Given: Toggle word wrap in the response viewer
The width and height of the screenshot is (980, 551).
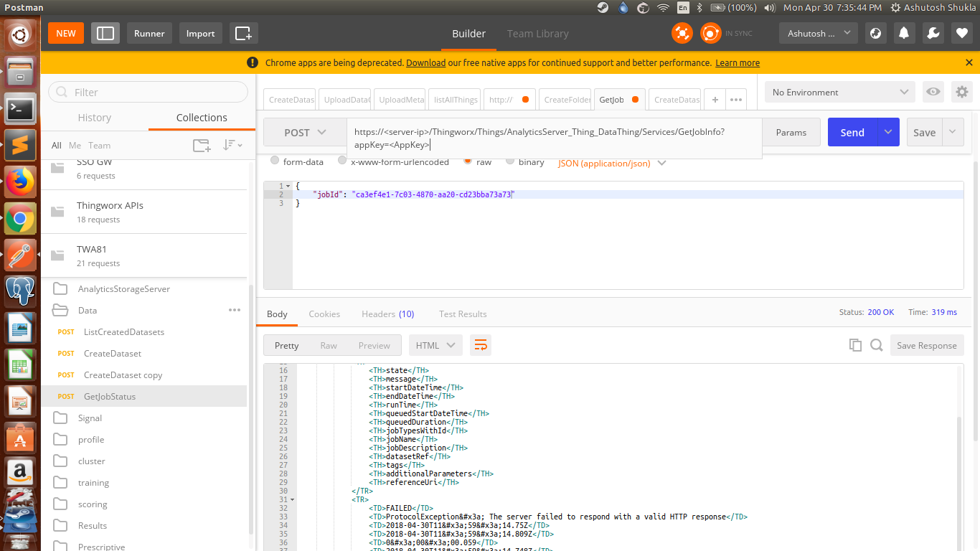Looking at the screenshot, I should pyautogui.click(x=481, y=345).
